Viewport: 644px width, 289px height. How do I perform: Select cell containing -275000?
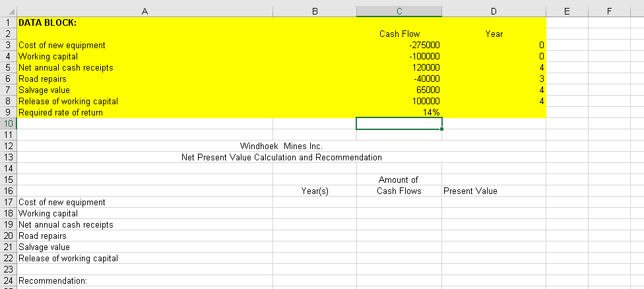tap(399, 45)
